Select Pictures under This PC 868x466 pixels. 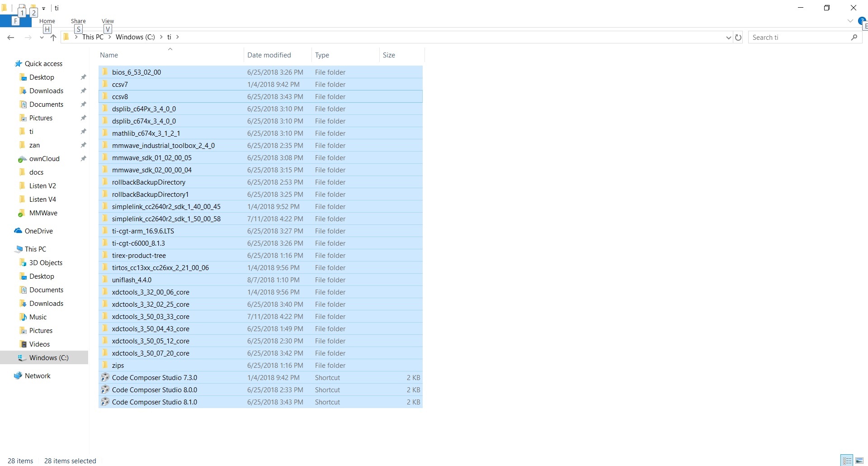(x=41, y=331)
